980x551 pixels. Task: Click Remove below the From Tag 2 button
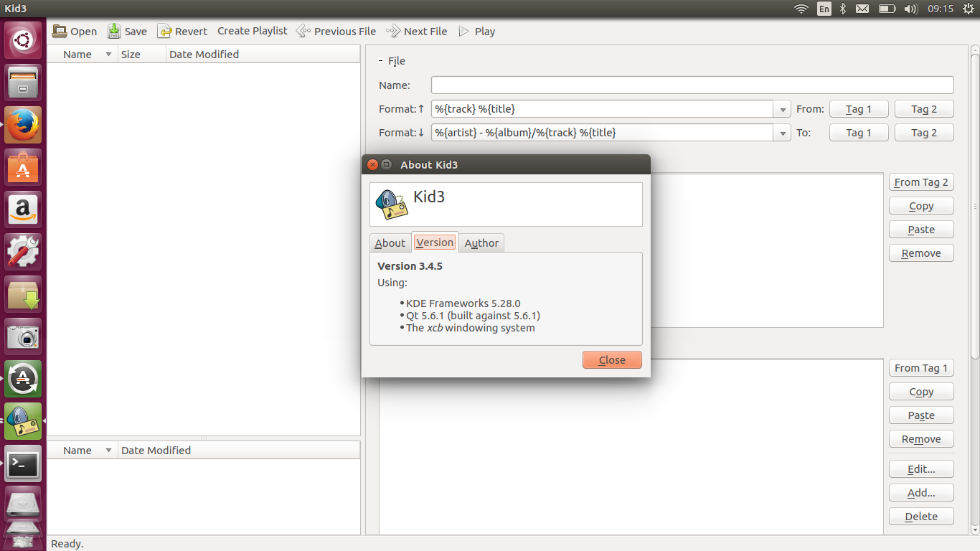click(x=921, y=253)
